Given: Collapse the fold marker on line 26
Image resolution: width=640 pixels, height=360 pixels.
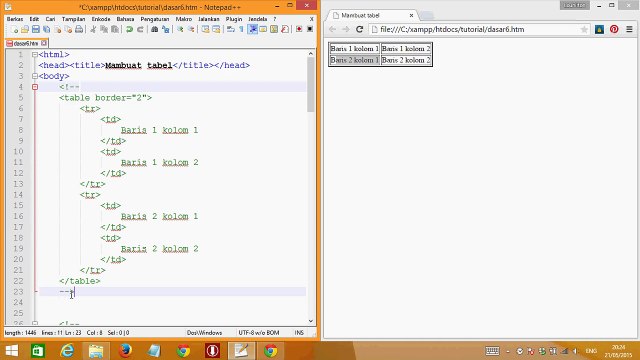Looking at the screenshot, I should pos(35,323).
